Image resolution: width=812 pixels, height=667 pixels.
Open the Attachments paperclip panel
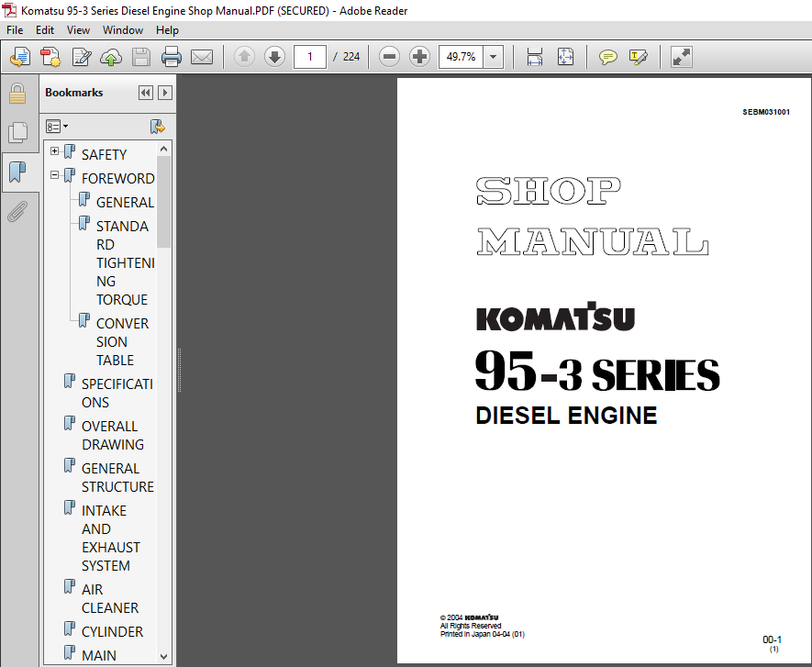[x=17, y=211]
